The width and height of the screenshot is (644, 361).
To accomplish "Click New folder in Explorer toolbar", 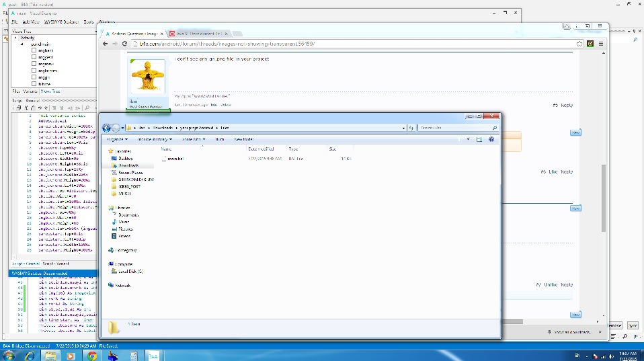I will tap(243, 139).
